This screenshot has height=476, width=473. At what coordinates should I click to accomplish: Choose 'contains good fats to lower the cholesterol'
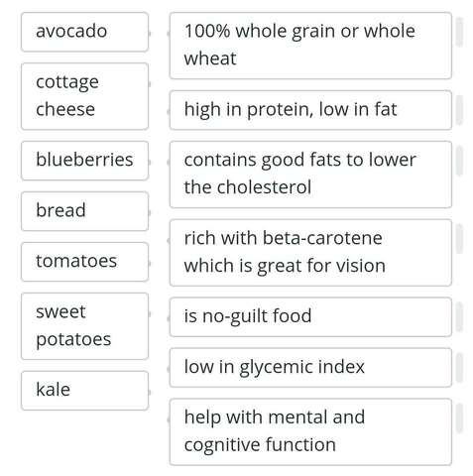tap(310, 175)
